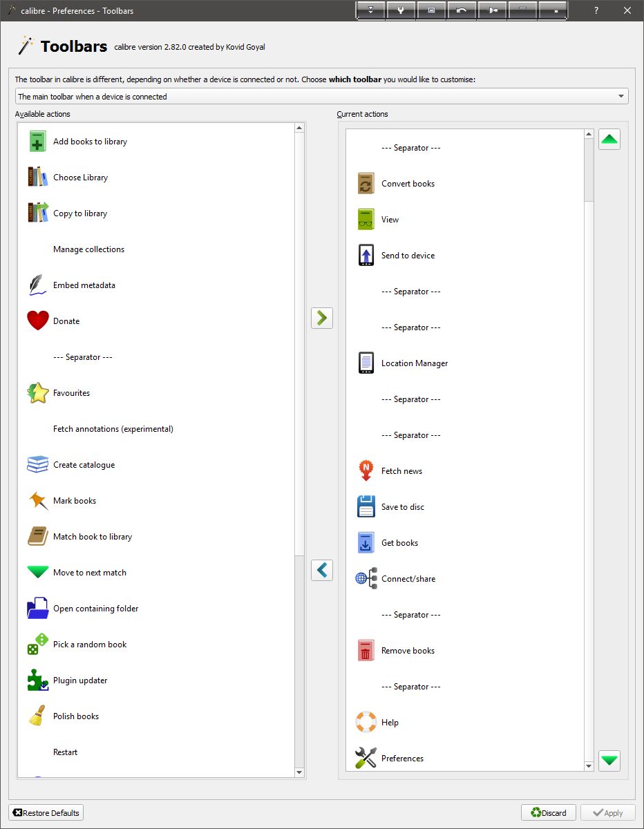The width and height of the screenshot is (644, 829).
Task: Click the Mark books pin icon
Action: coord(38,501)
